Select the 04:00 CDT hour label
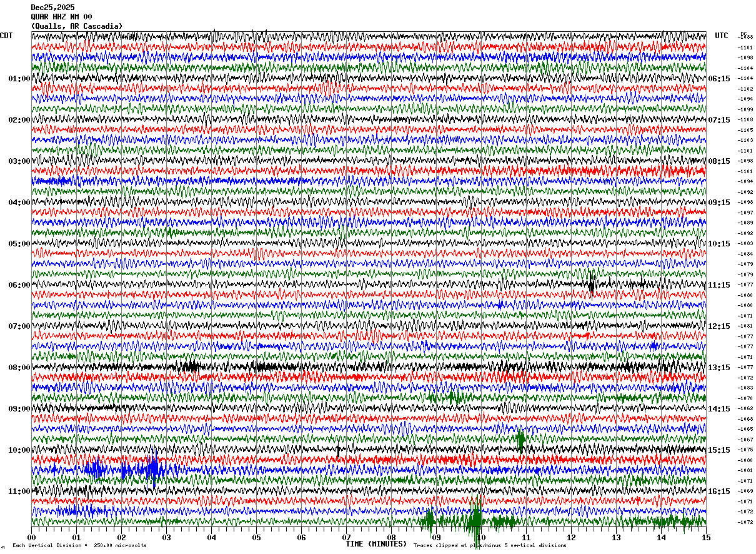This screenshot has height=554, width=756. [19, 203]
